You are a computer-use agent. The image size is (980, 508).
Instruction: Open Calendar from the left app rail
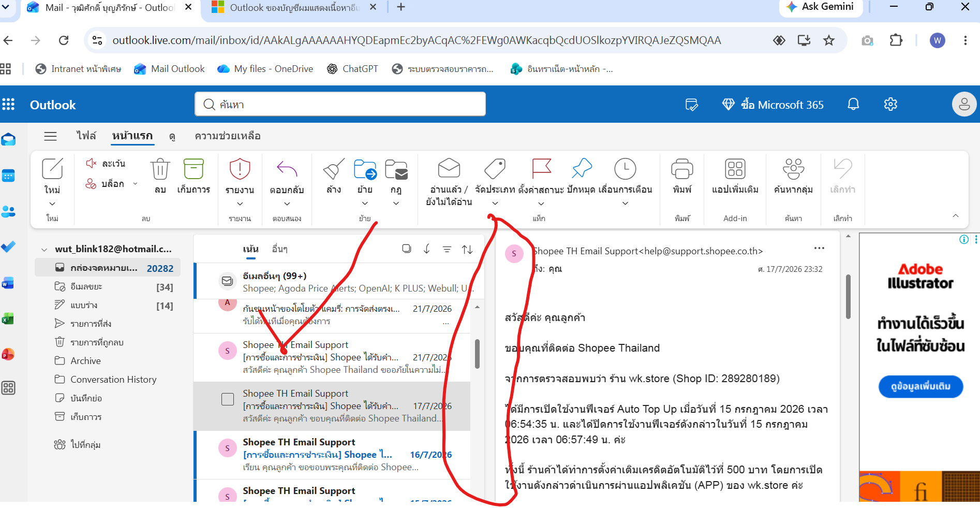pos(8,176)
